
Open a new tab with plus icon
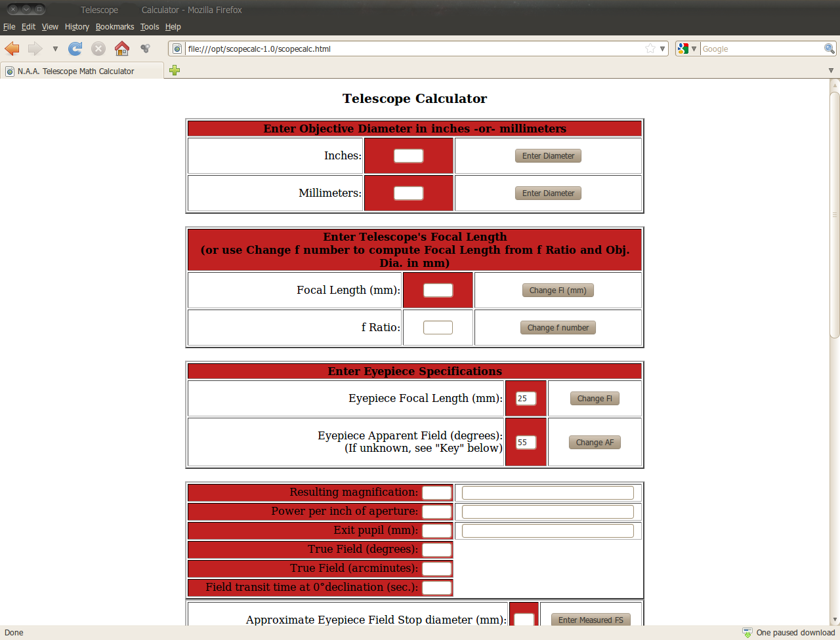[x=175, y=71]
